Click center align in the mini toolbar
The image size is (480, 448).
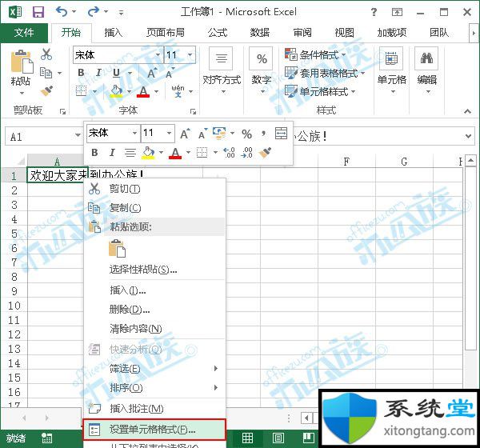(x=130, y=152)
